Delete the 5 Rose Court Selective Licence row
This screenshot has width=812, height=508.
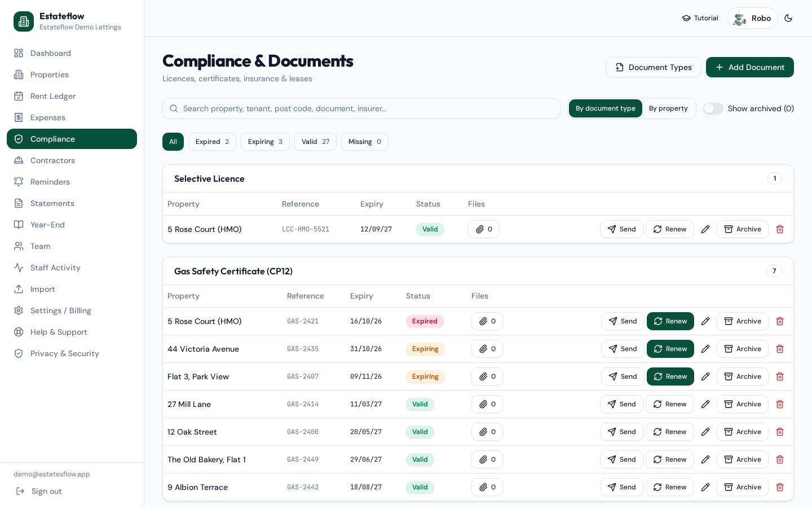(x=780, y=229)
